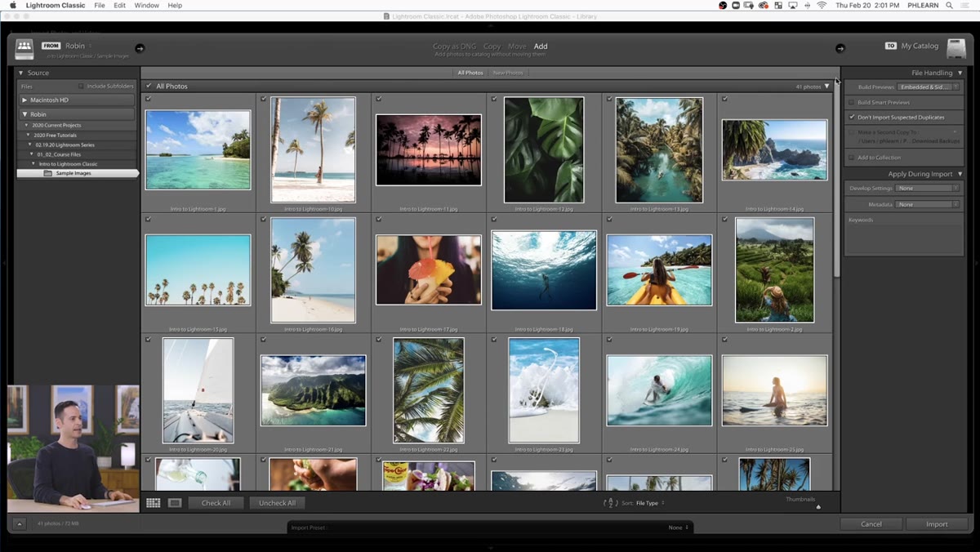Open the Develop Settings dropdown
This screenshot has width=980, height=552.
(928, 189)
